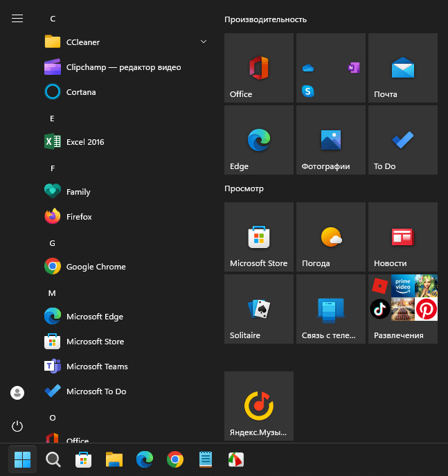The image size is (448, 476).
Task: Launch Microsoft Teams from app list
Action: click(126, 366)
